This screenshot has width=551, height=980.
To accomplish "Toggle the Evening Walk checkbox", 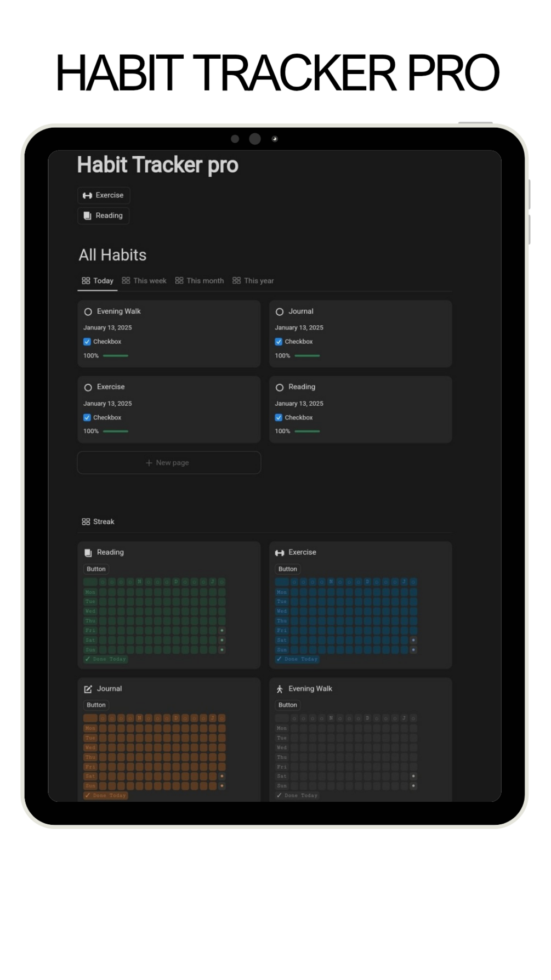I will coord(87,342).
